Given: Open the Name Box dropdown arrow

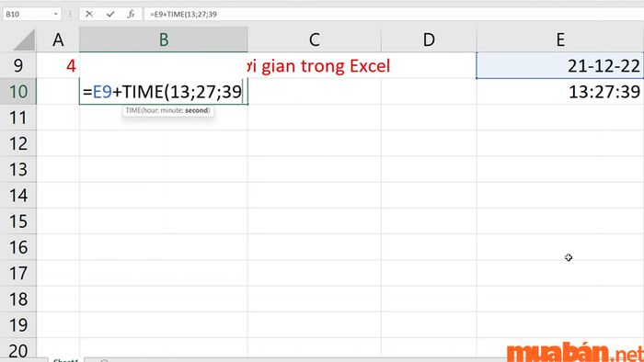Looking at the screenshot, I should click(55, 15).
